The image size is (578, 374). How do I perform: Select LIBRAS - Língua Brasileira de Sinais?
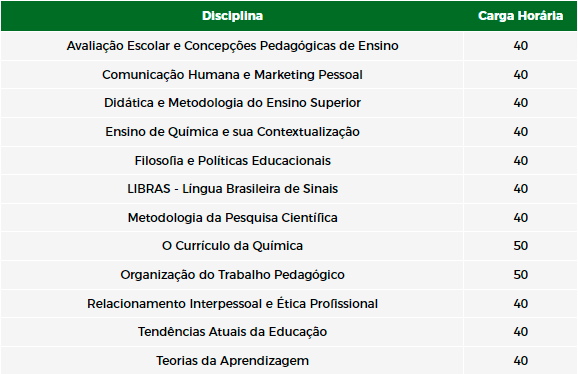[232, 189]
